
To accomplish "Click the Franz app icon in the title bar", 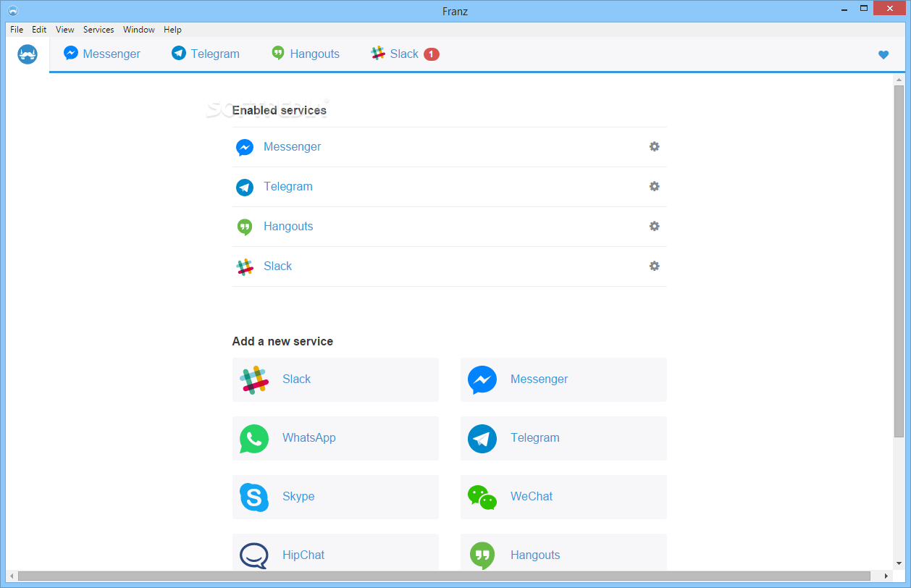I will coord(12,11).
